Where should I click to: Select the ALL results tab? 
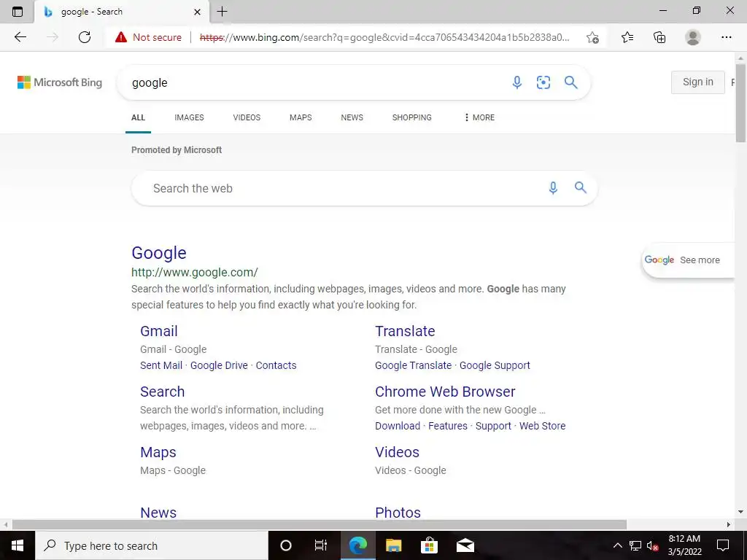(x=138, y=117)
